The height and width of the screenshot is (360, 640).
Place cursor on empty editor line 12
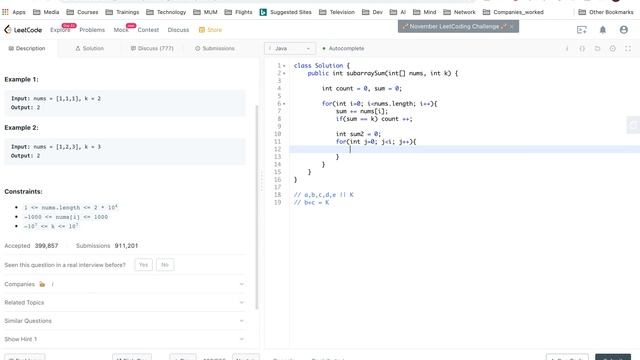[x=464, y=149]
